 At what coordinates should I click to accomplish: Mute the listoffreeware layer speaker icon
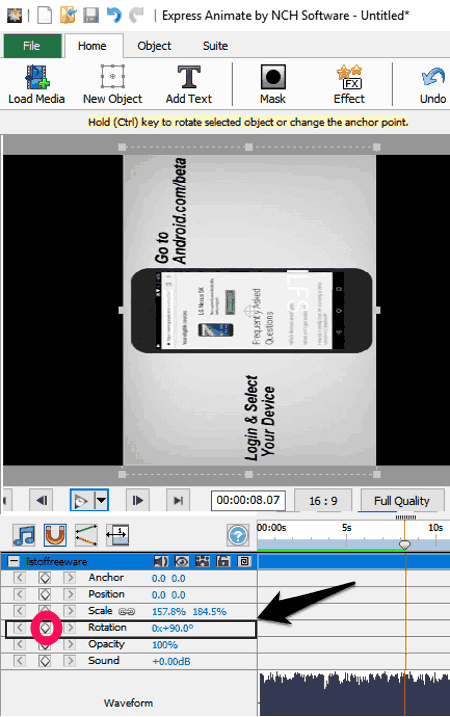click(x=161, y=561)
